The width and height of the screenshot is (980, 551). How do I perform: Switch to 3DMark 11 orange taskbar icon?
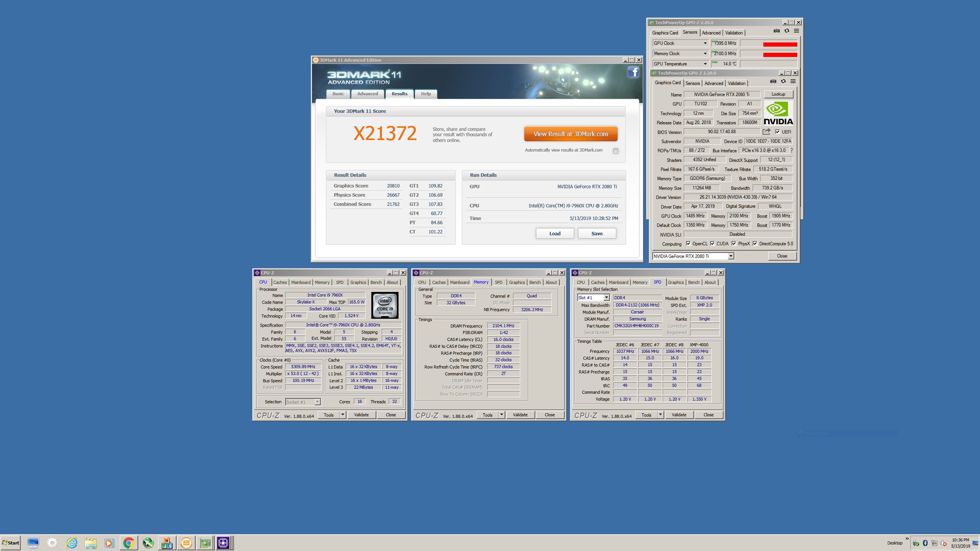tap(186, 543)
